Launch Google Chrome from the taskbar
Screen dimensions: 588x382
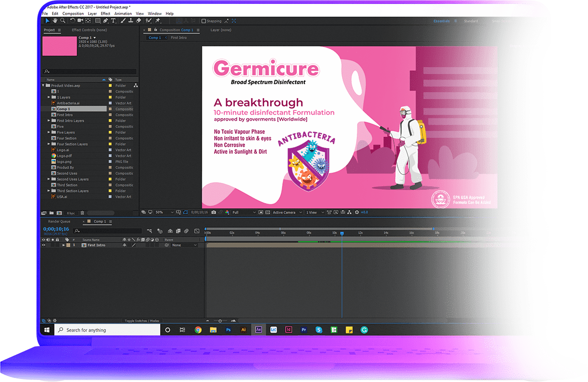[198, 330]
